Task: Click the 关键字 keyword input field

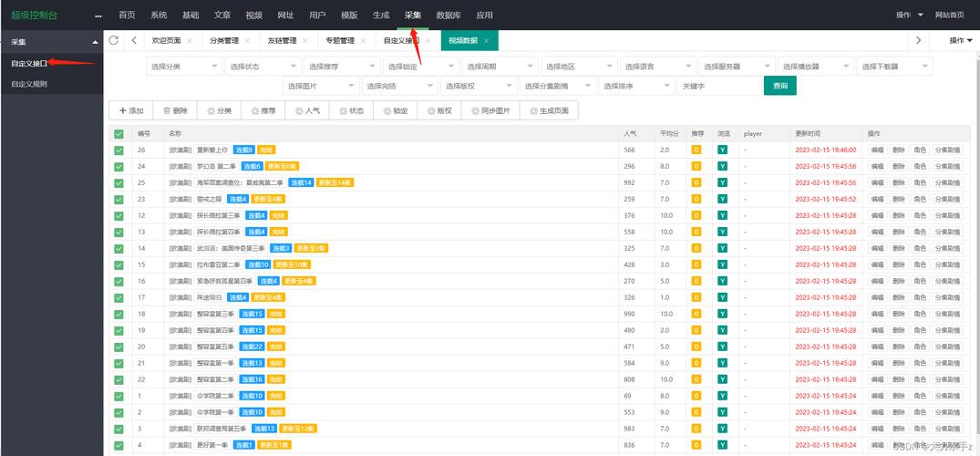Action: pos(718,86)
